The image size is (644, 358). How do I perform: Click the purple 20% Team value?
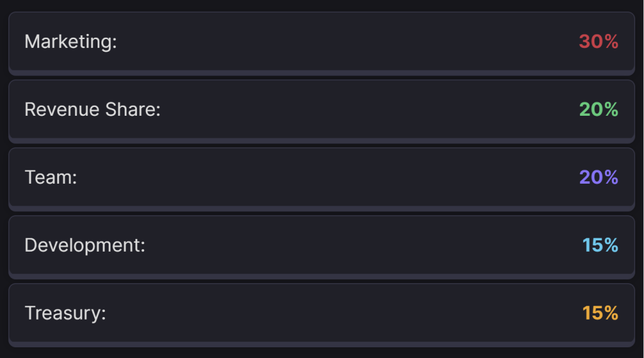tap(598, 178)
